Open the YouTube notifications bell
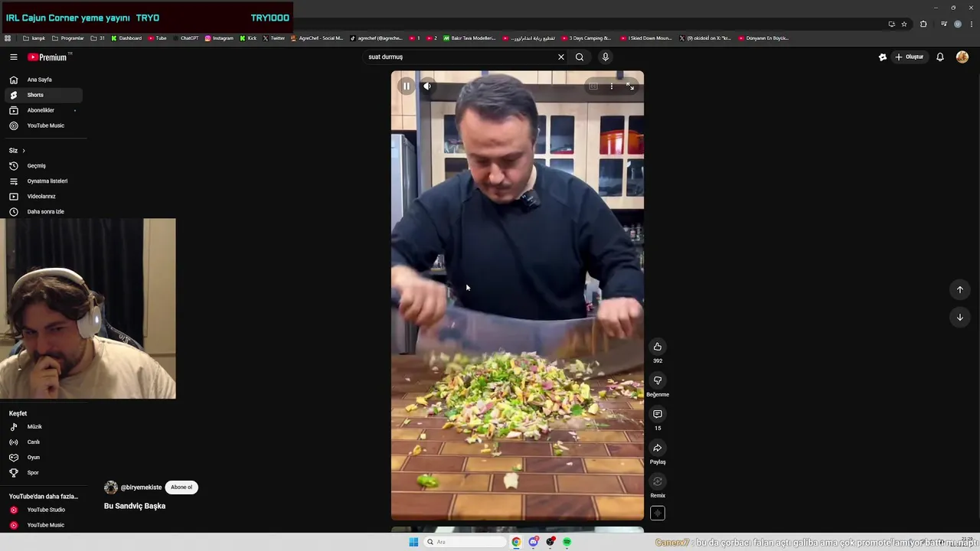 940,57
